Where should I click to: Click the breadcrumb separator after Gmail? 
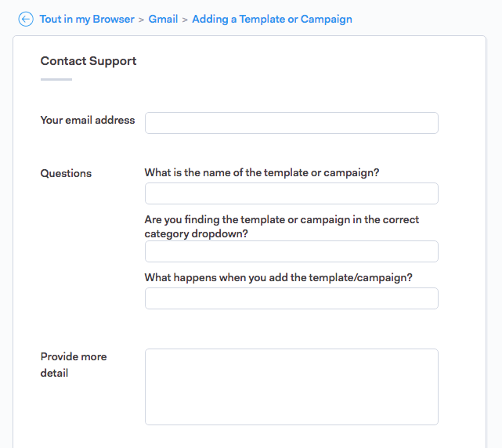pos(185,19)
